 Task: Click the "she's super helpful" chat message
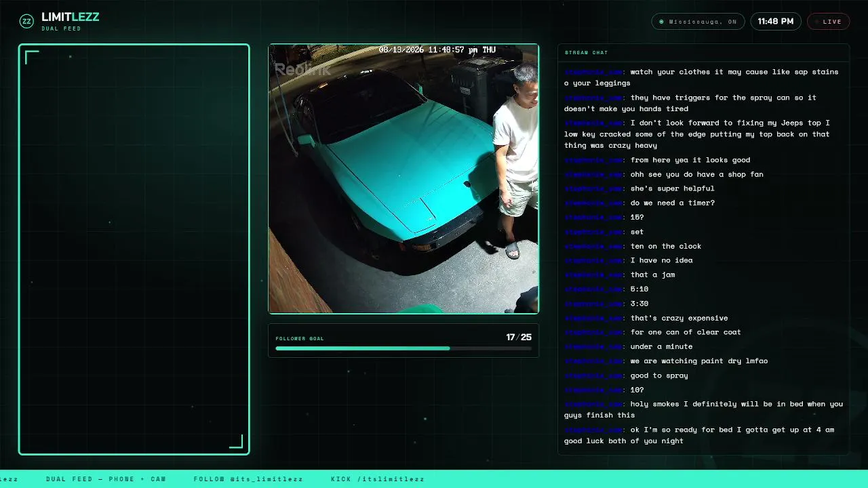(x=703, y=188)
